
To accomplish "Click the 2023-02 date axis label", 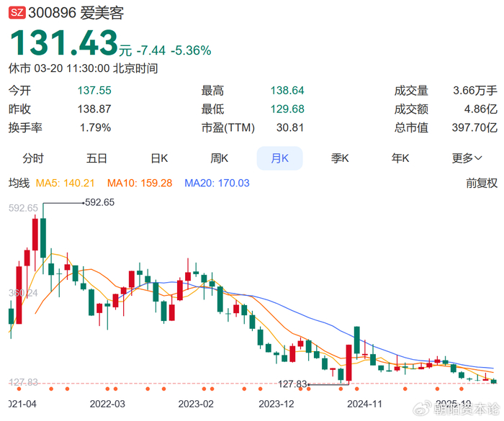I will coord(196,404).
